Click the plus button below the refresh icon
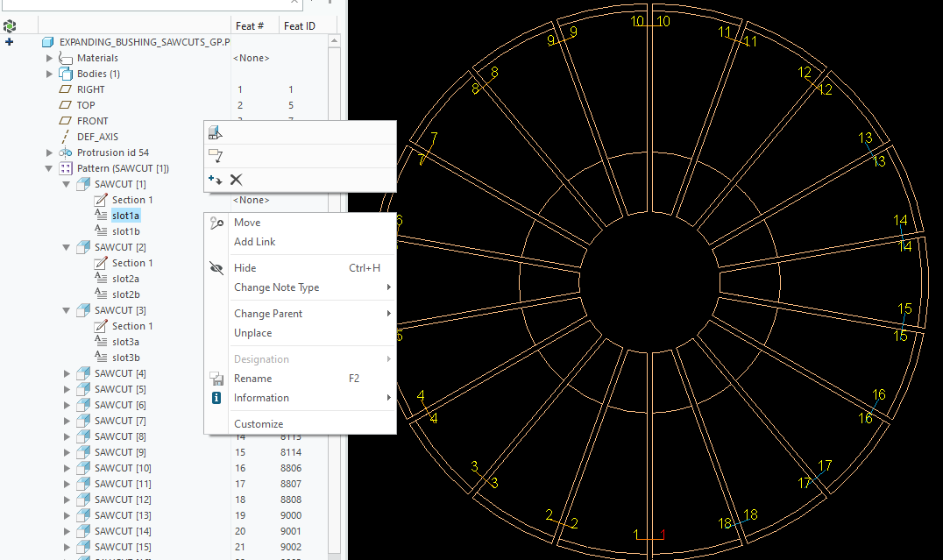Image resolution: width=943 pixels, height=560 pixels. [x=10, y=41]
